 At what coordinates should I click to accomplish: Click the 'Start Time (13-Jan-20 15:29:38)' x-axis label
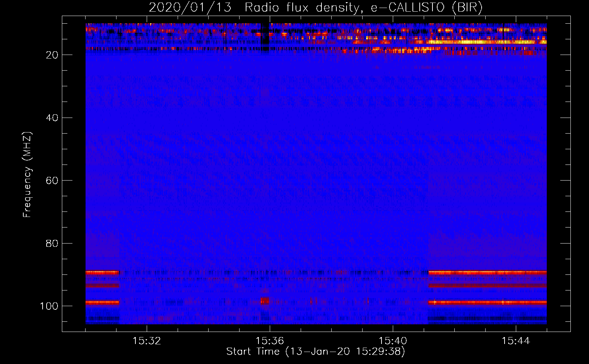pos(316,352)
